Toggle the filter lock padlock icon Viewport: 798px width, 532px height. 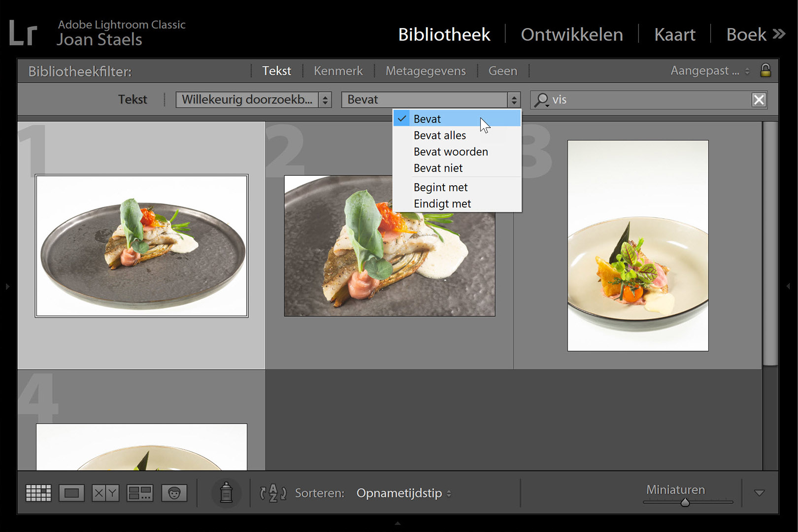[765, 70]
